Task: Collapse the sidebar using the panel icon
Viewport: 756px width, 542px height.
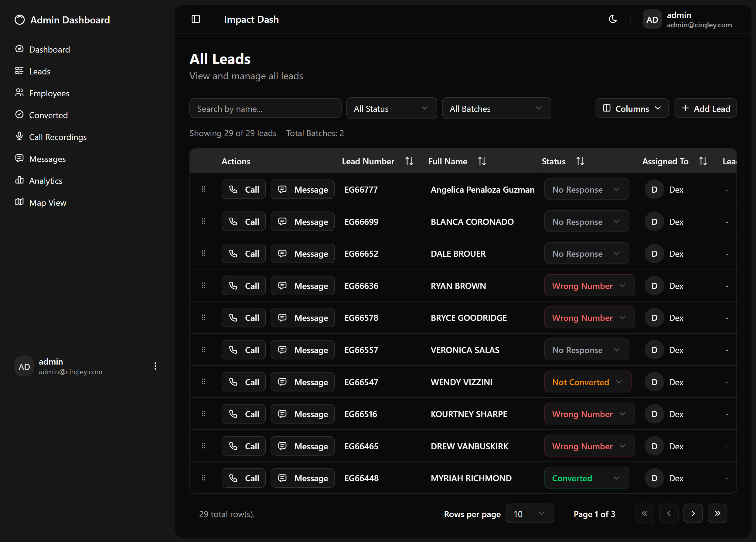Action: pos(195,19)
